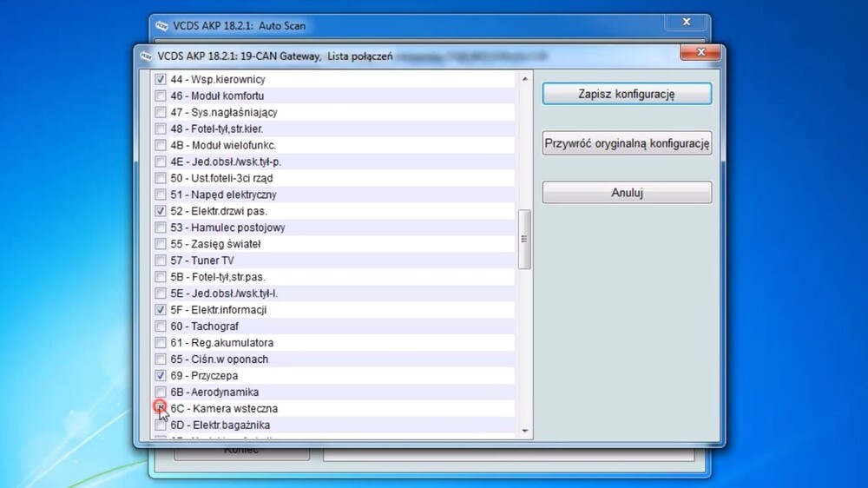The height and width of the screenshot is (488, 868).
Task: Uncheck 44 - Wsp.kierownicy module
Action: tap(161, 79)
